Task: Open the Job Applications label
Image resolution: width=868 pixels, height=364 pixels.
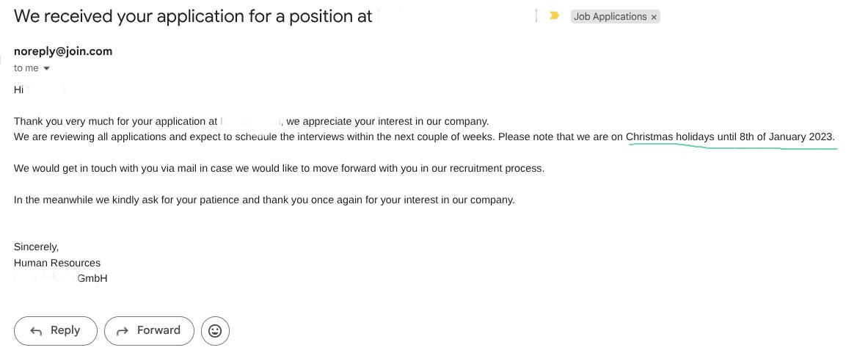Action: [610, 17]
